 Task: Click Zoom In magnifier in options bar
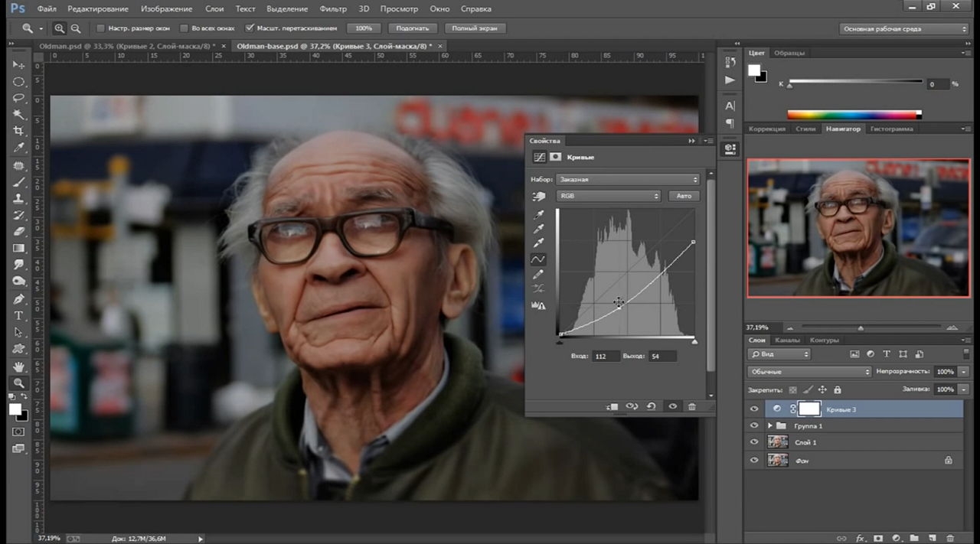point(60,28)
